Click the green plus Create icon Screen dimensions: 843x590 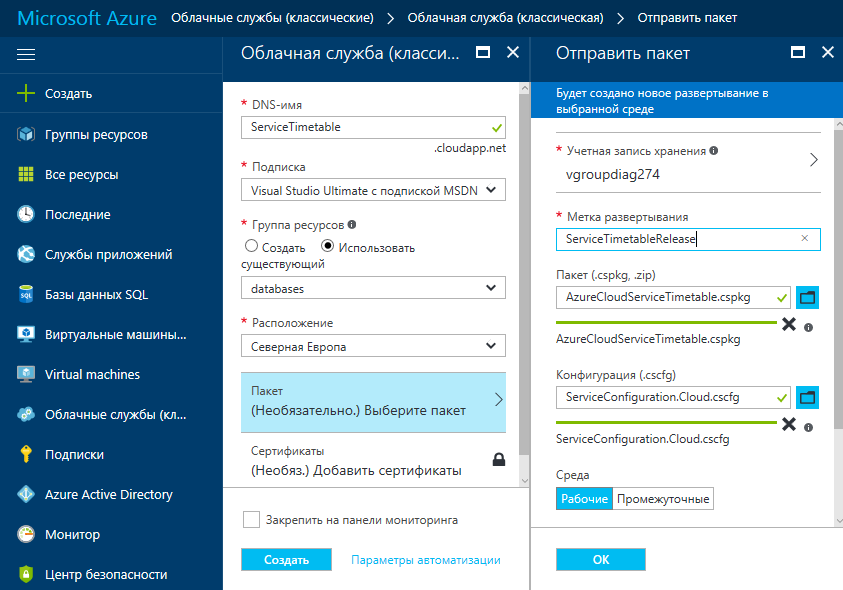click(x=26, y=93)
